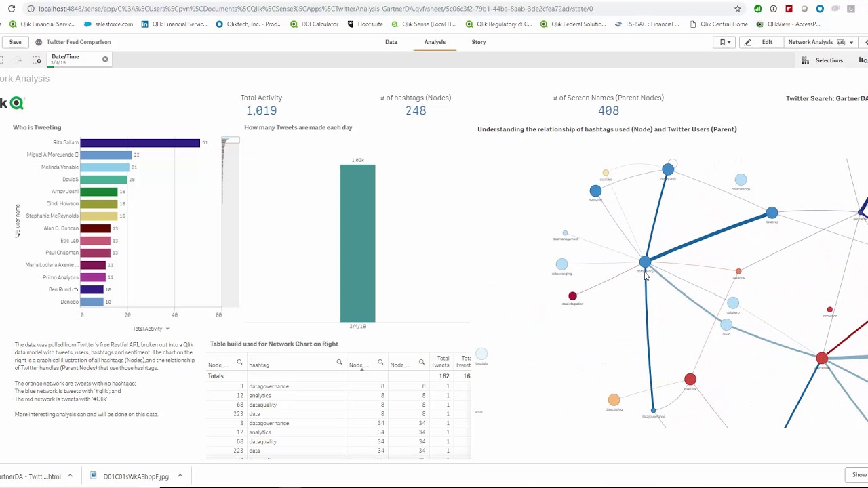Expand the D01C01sWkAEhppF.jpg download options arrow

[x=180, y=476]
